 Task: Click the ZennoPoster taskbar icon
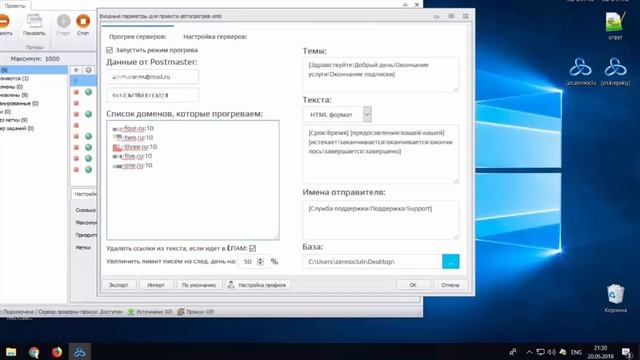tap(80, 352)
